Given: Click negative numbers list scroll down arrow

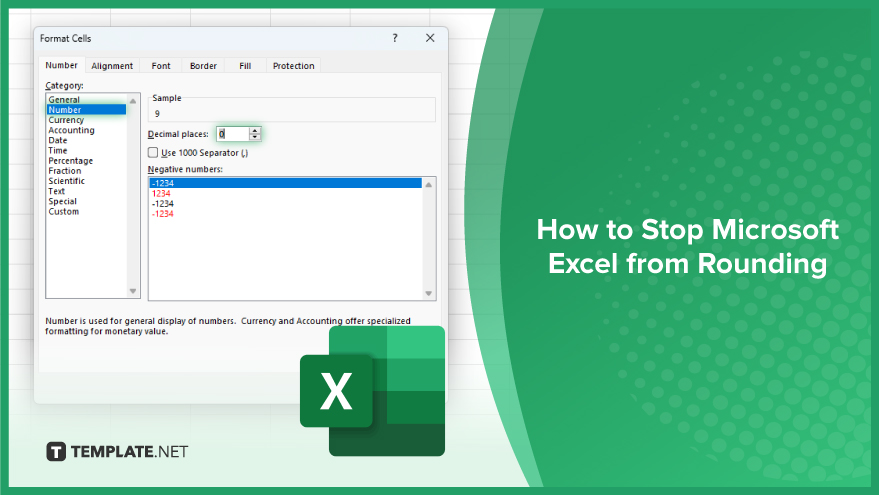Looking at the screenshot, I should pos(429,293).
